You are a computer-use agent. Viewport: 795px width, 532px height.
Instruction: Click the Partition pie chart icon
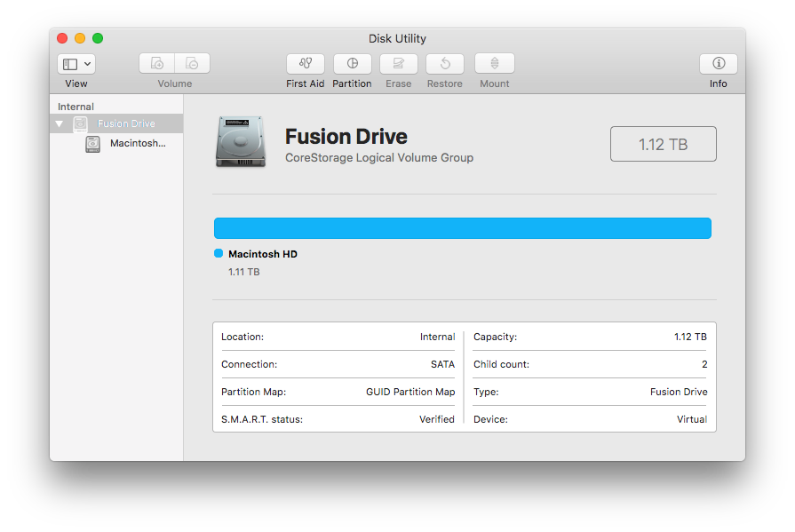coord(352,64)
